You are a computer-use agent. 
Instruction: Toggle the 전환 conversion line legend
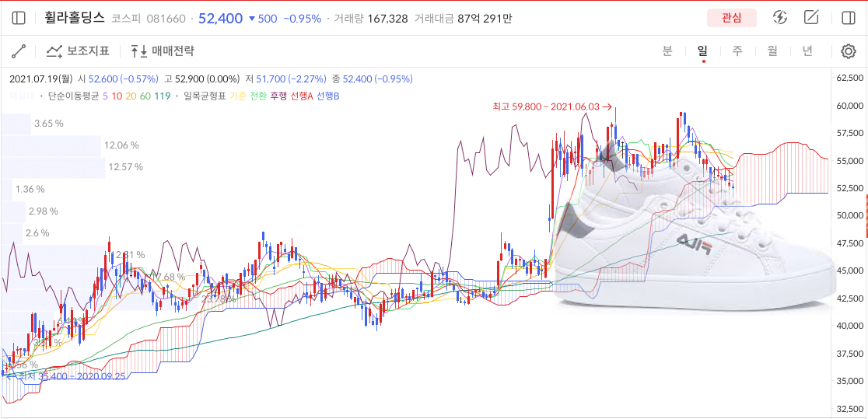click(x=258, y=96)
